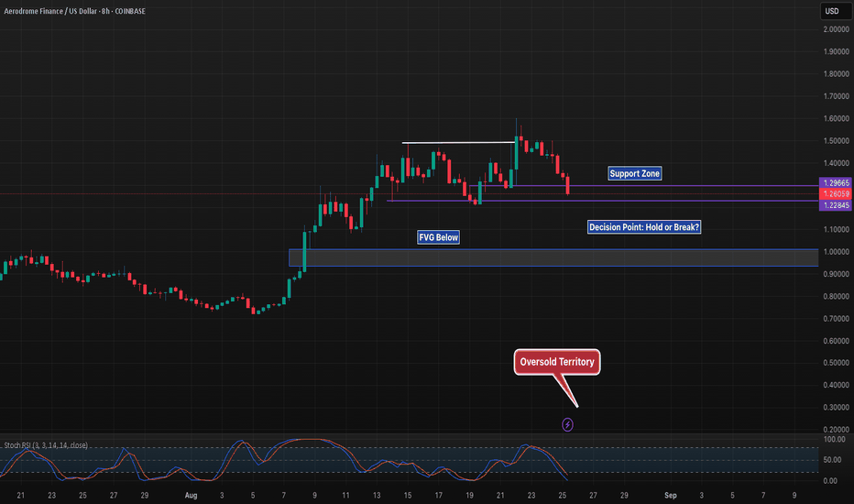Viewport: 854px width, 504px height.
Task: Click the Aerodrome Finance / US Dollar title
Action: (x=60, y=11)
